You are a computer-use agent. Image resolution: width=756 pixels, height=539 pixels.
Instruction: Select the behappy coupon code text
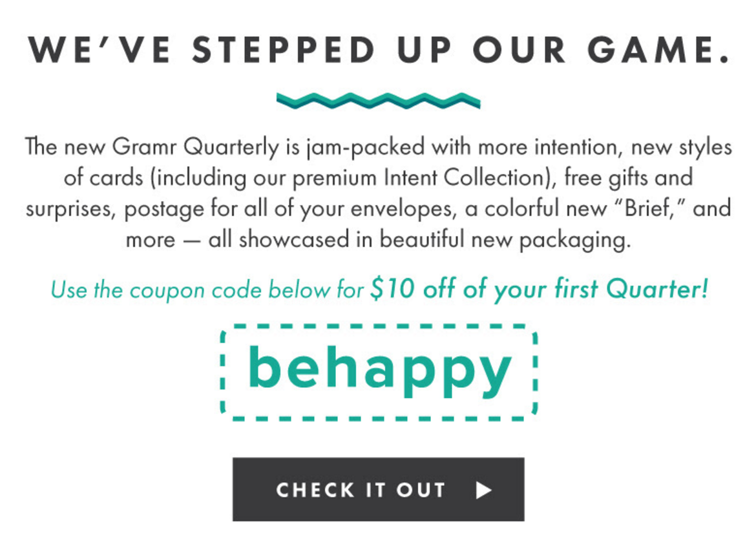[379, 368]
